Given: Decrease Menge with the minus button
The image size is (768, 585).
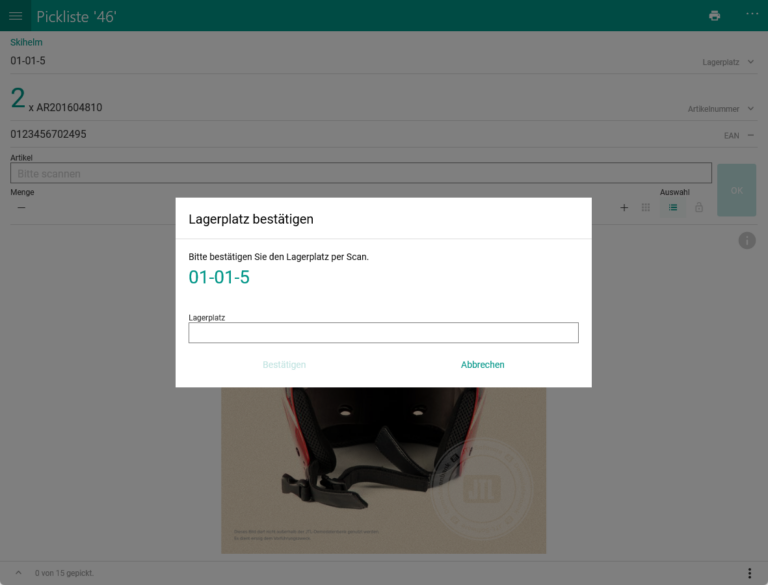Looking at the screenshot, I should click(x=21, y=207).
